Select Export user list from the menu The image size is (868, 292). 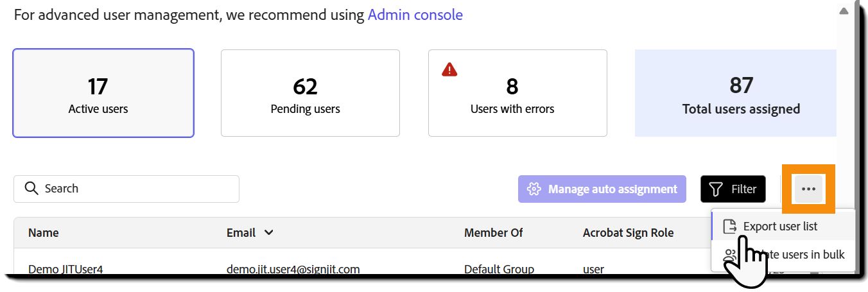780,226
